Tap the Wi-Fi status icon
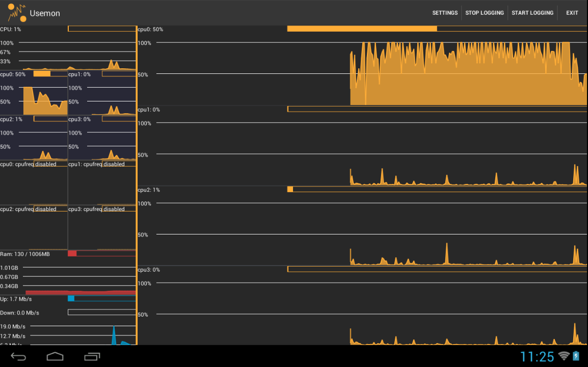The width and height of the screenshot is (588, 367). [x=564, y=356]
